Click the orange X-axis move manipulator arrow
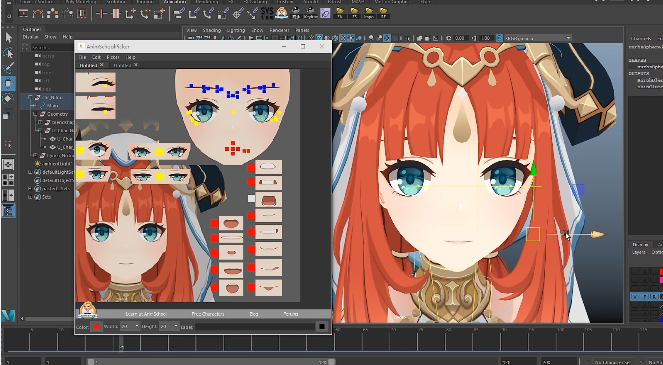Screen dimensions: 663x365 (597, 234)
